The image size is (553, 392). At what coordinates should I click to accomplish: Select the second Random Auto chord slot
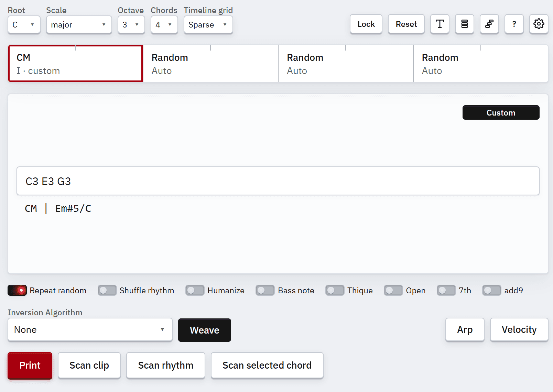(x=210, y=64)
